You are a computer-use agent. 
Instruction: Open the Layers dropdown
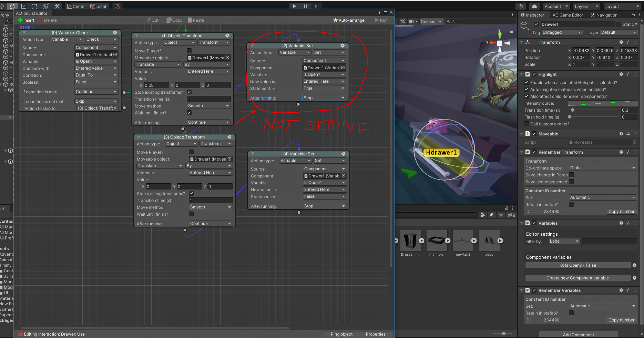click(x=586, y=6)
